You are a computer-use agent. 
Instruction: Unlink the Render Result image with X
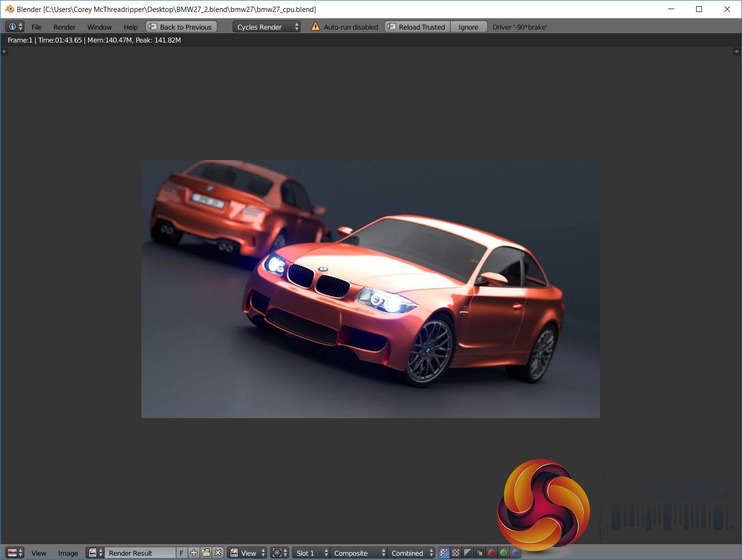click(x=218, y=553)
